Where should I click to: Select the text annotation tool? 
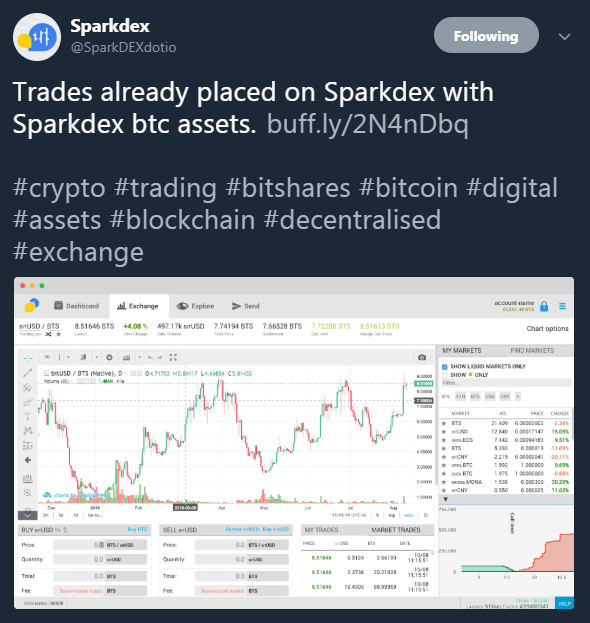27,416
